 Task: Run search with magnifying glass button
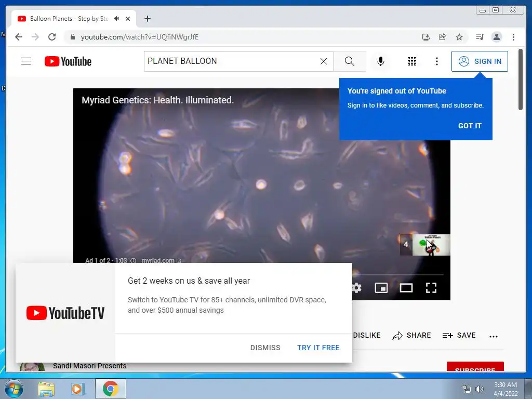pyautogui.click(x=350, y=61)
